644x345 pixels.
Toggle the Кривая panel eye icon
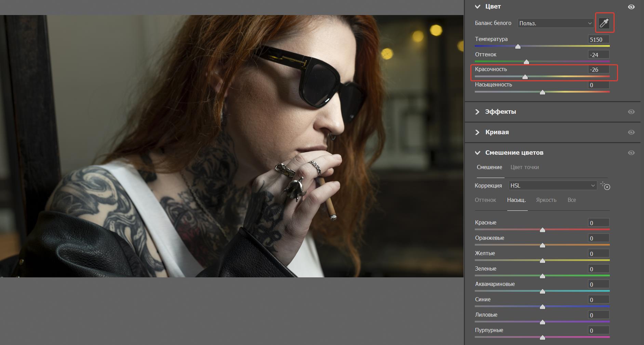(x=631, y=132)
